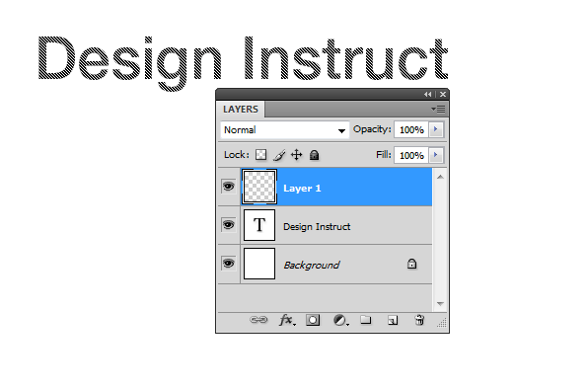Viewport: 588px width, 388px height.
Task: Hide Layer 1 with its eye icon
Action: pos(228,187)
